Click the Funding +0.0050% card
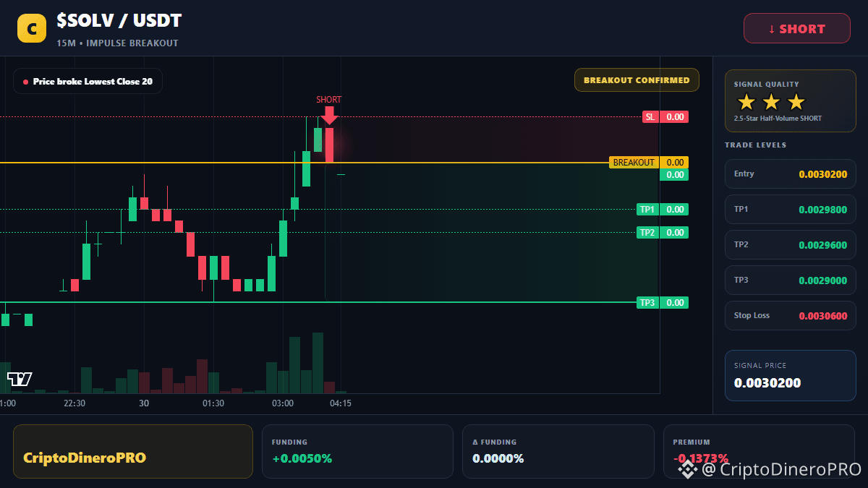 pos(359,451)
